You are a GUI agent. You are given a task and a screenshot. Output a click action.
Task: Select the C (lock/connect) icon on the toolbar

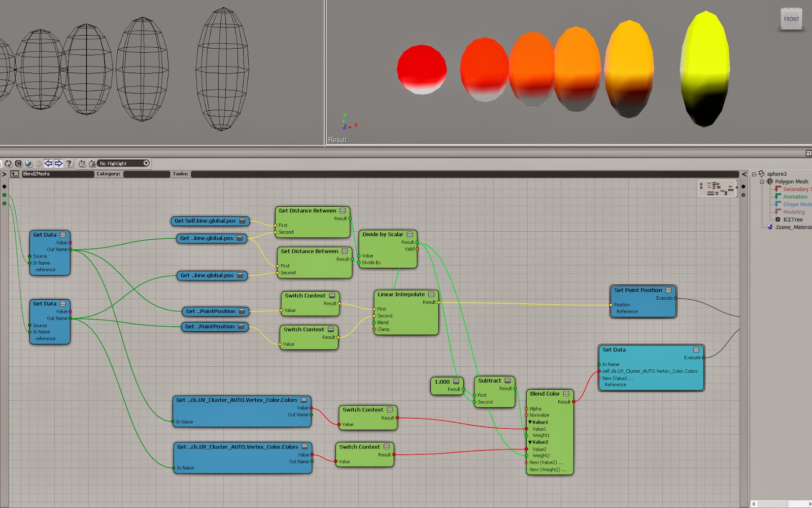[18, 164]
